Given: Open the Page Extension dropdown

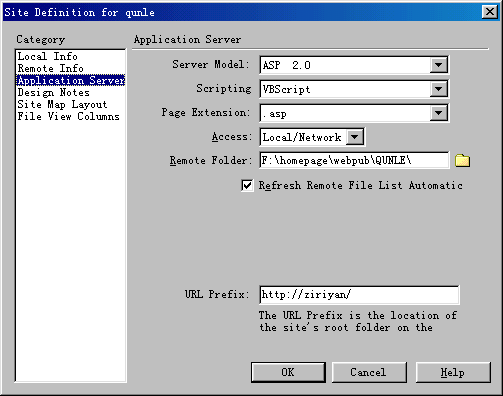Looking at the screenshot, I should (438, 113).
